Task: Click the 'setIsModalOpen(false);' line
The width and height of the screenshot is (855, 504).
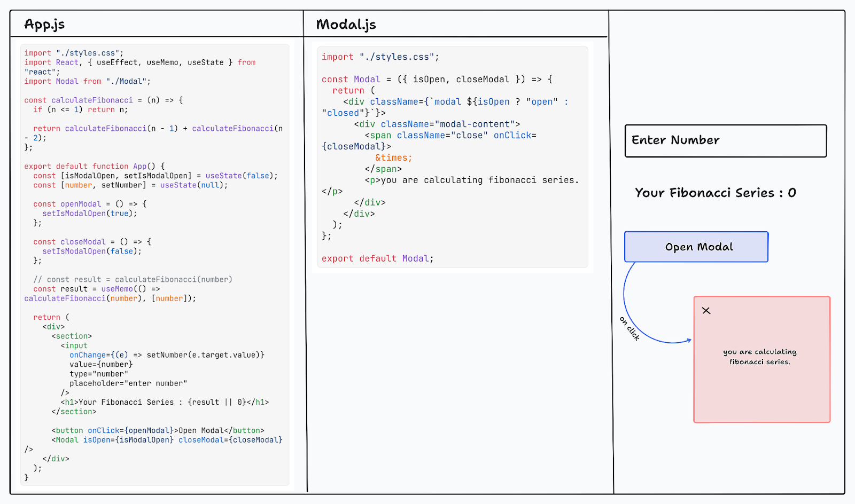Action: click(92, 251)
